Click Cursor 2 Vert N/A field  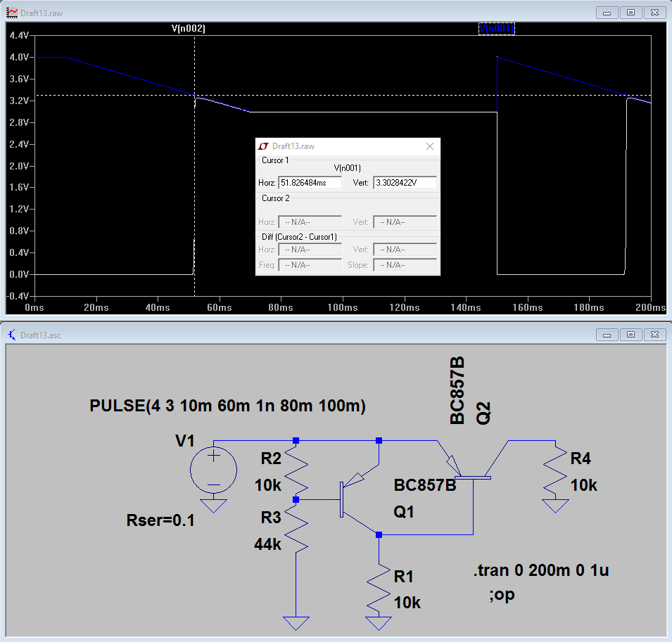click(x=405, y=222)
